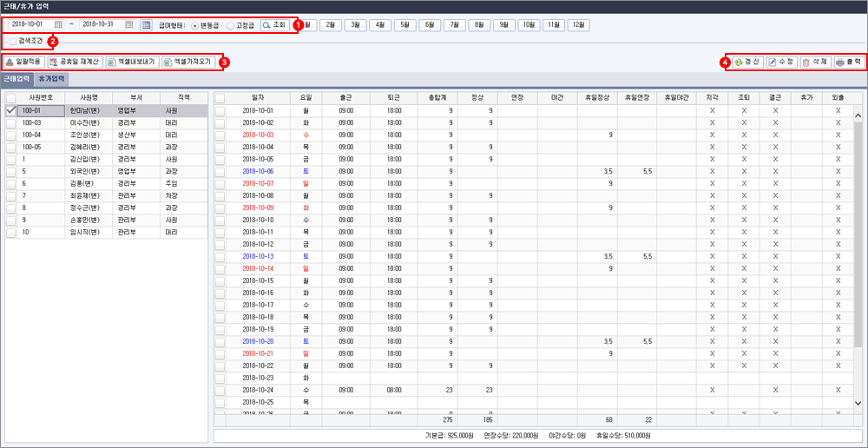The image size is (868, 448).
Task: Select the 고정급 radio button
Action: (x=230, y=25)
